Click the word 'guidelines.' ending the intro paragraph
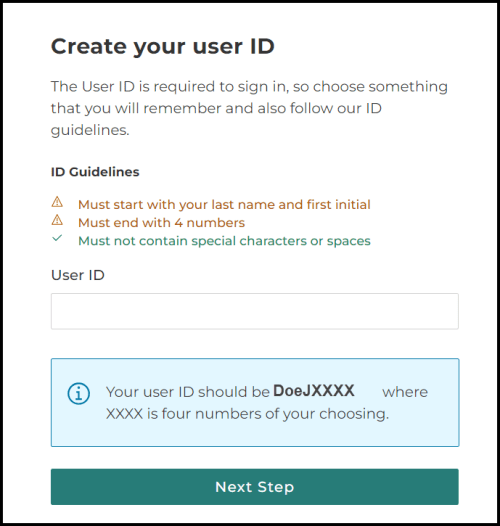This screenshot has width=500, height=526. point(90,130)
